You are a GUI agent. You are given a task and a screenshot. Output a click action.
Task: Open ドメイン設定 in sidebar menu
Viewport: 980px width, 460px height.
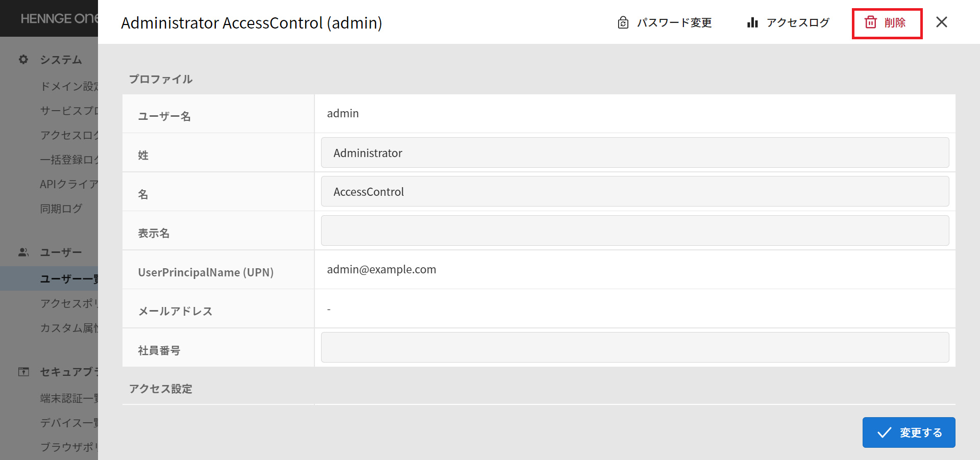click(69, 86)
